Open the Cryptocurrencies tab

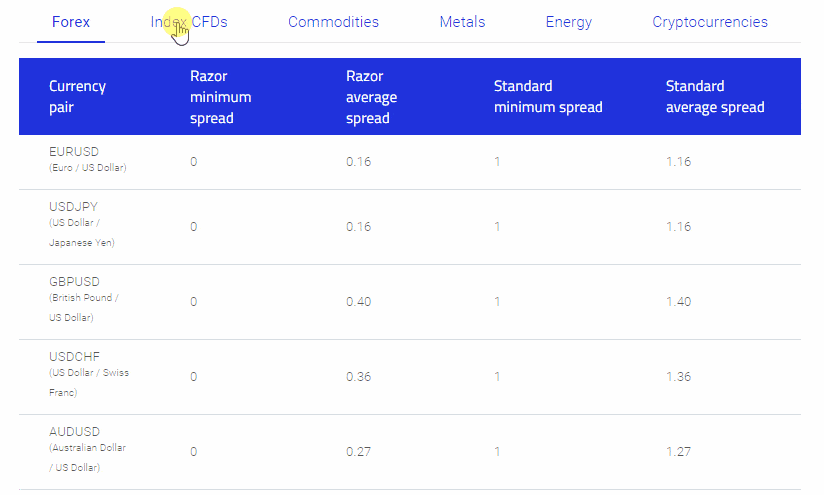tap(710, 22)
